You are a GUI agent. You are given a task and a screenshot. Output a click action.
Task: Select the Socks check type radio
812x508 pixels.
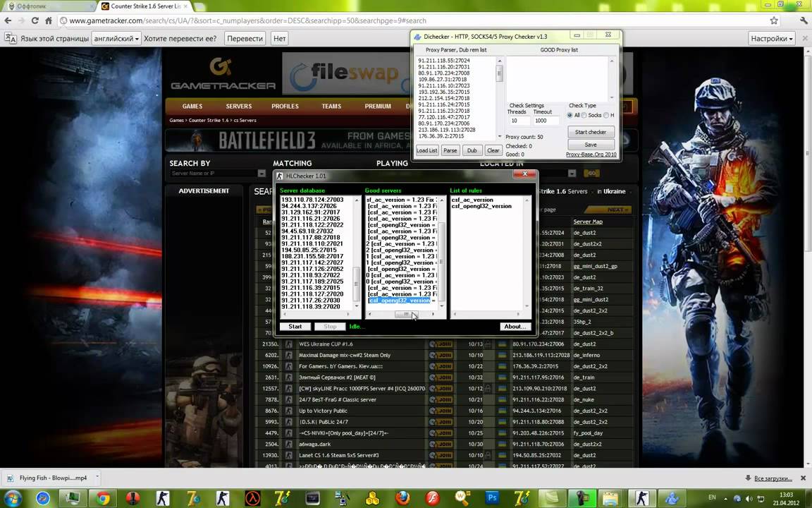pos(584,115)
